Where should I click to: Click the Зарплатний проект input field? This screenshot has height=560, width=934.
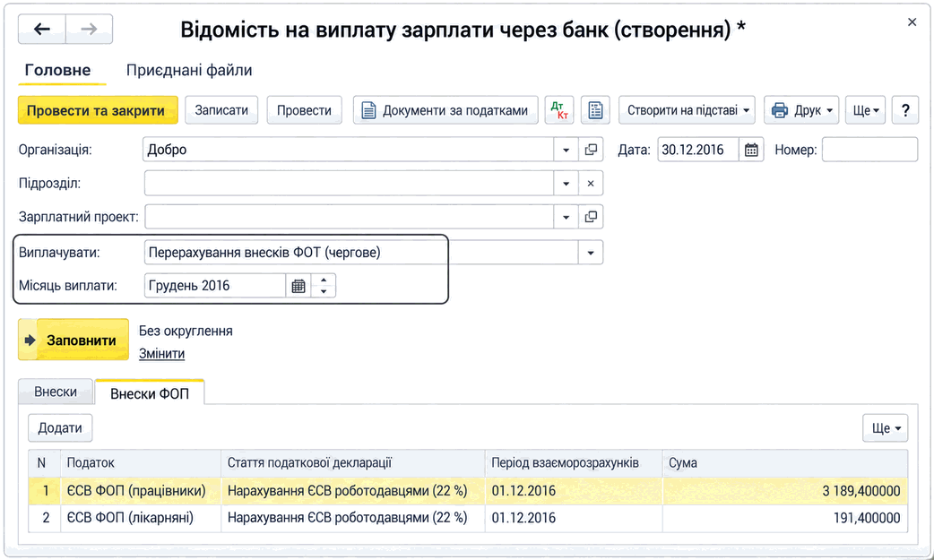click(x=349, y=217)
